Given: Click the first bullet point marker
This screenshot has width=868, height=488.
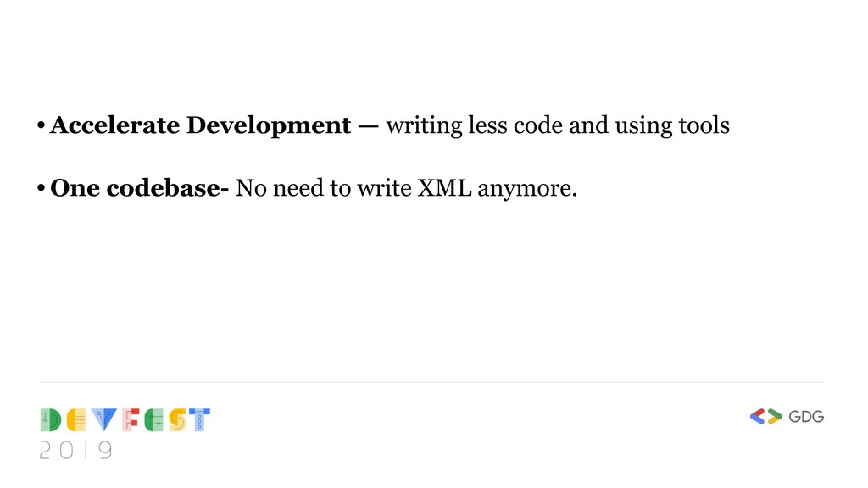Looking at the screenshot, I should [41, 125].
